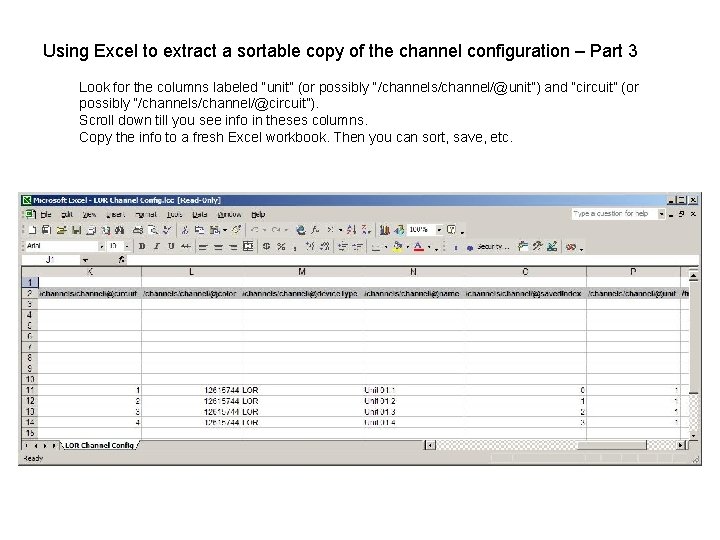Screen dimensions: 720x540
Task: Click the Increase Decimal icon
Action: coord(310,247)
